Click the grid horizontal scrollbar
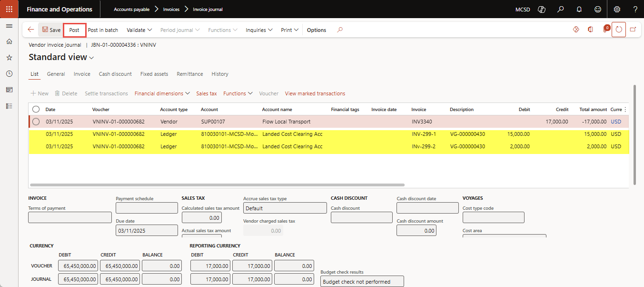Viewport: 644px width, 287px height. click(x=217, y=184)
